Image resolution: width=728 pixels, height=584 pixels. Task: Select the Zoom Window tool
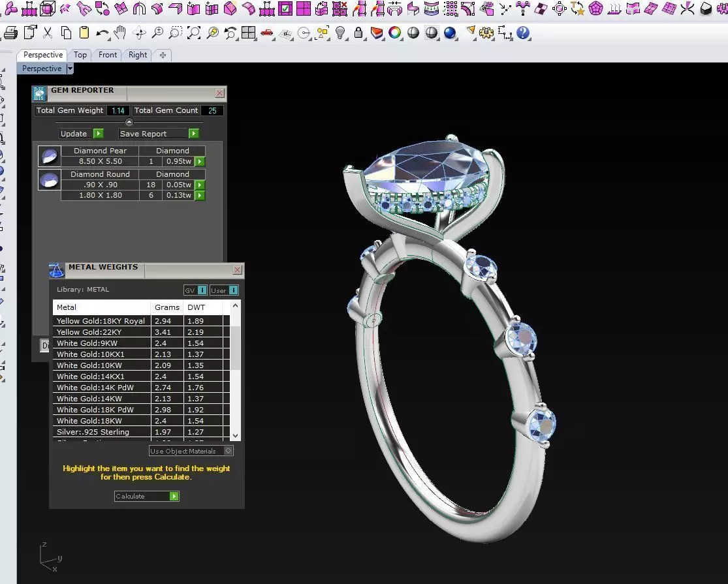pos(176,33)
